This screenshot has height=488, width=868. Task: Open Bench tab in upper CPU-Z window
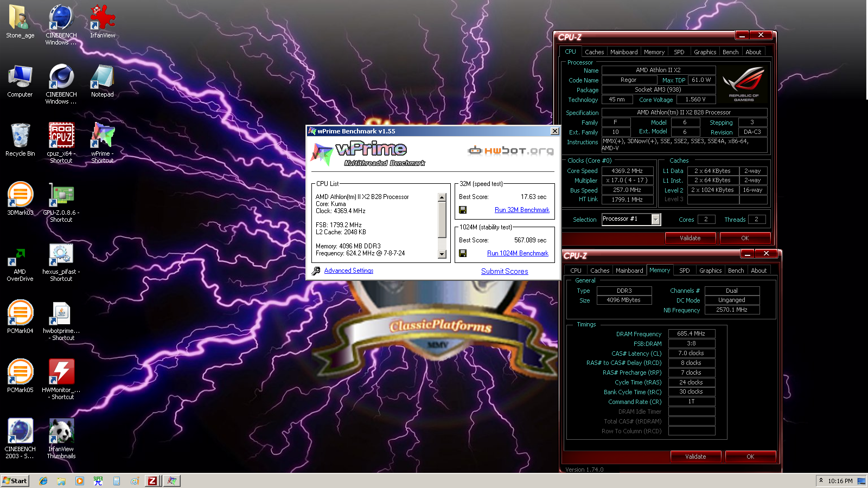click(x=731, y=52)
